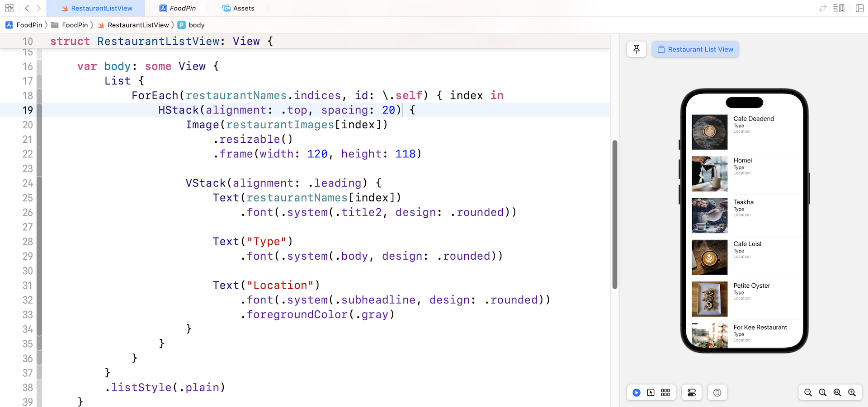The height and width of the screenshot is (407, 868).
Task: Open preview variants mode
Action: pos(665,393)
